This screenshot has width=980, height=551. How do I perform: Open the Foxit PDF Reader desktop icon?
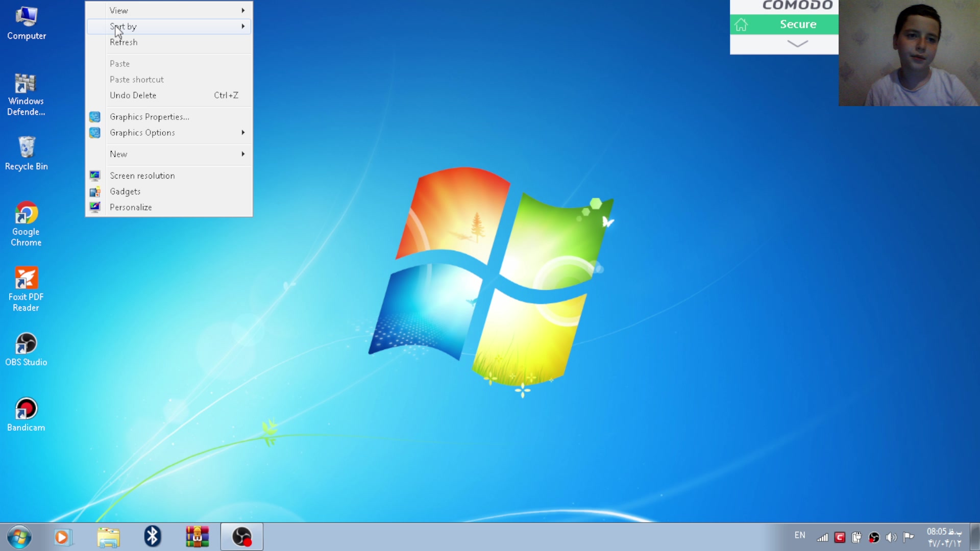pyautogui.click(x=26, y=279)
